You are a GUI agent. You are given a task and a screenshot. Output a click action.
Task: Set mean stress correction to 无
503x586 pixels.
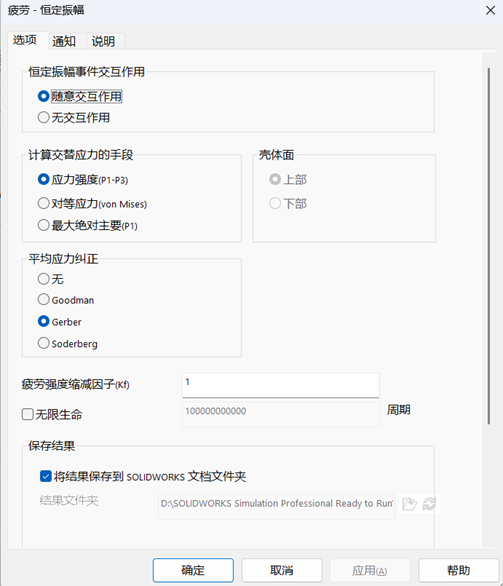[50, 279]
